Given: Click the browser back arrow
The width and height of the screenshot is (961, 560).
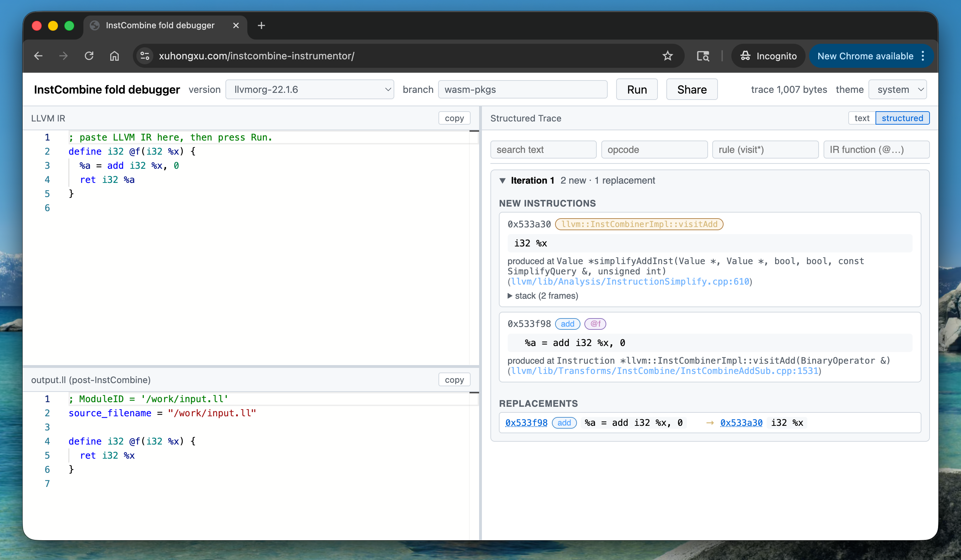Looking at the screenshot, I should click(x=39, y=56).
